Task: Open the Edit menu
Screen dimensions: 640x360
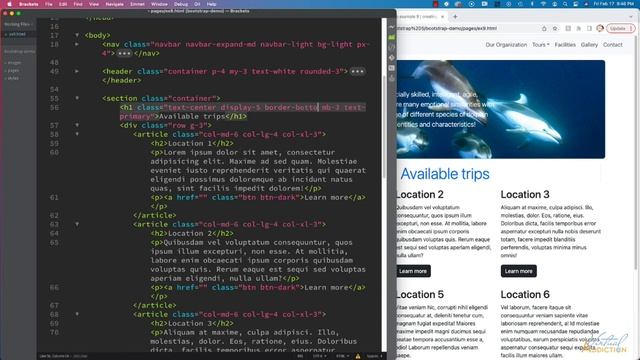Action: click(x=63, y=4)
